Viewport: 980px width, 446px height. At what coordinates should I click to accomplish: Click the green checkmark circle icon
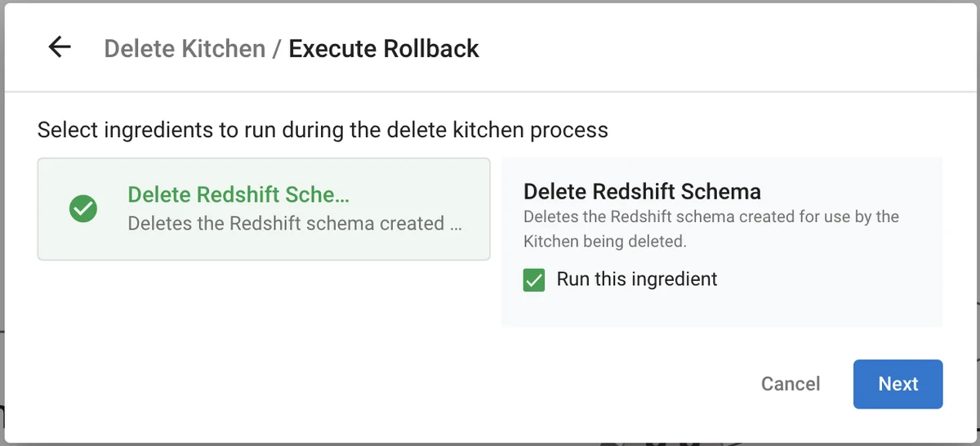pyautogui.click(x=83, y=209)
